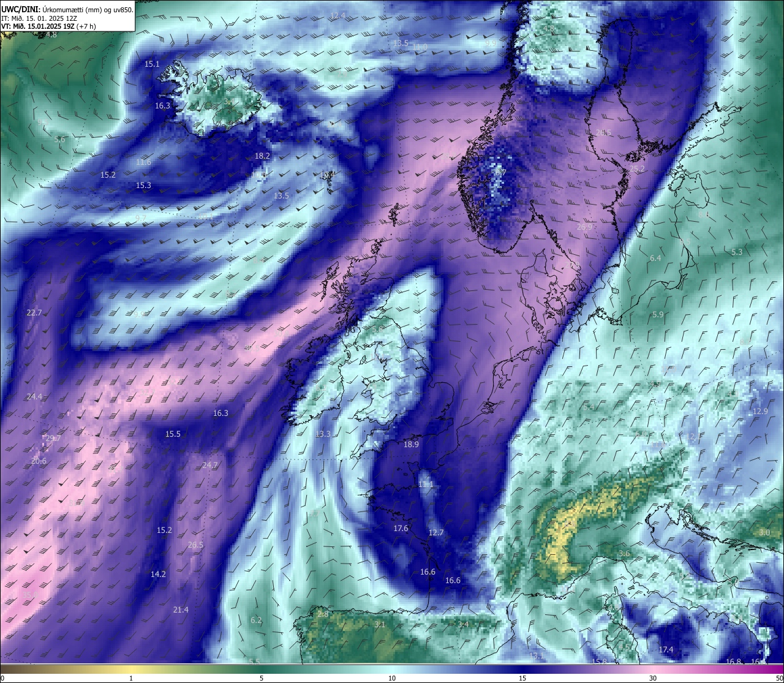The image size is (784, 683).
Task: Click the 5.6 value label
Action: pyautogui.click(x=59, y=140)
